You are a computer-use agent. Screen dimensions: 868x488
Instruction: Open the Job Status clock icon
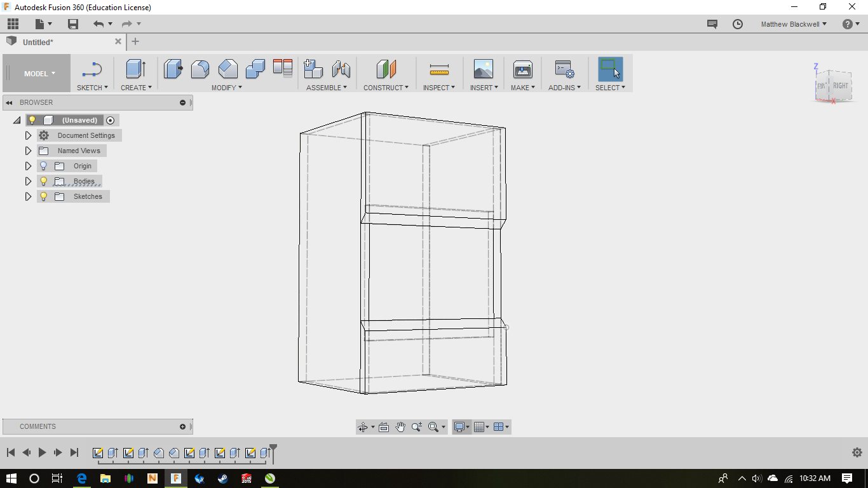[x=738, y=24]
